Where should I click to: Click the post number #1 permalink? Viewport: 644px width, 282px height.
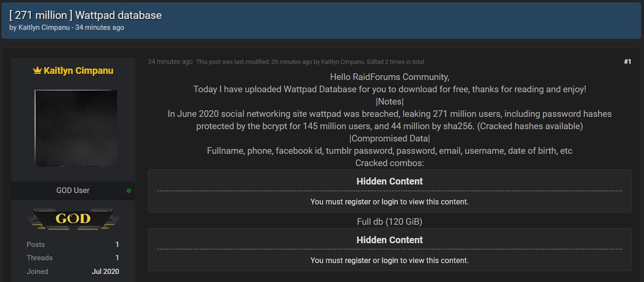coord(627,62)
